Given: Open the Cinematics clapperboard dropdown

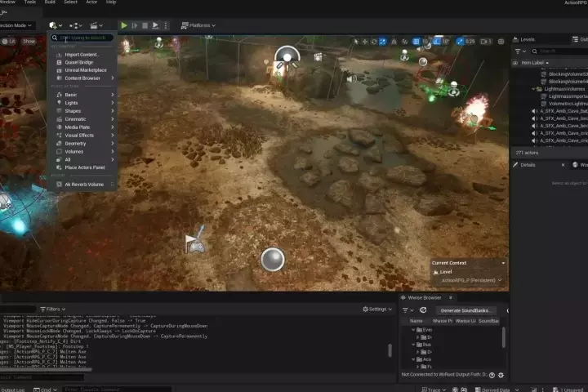Looking at the screenshot, I should coord(96,25).
